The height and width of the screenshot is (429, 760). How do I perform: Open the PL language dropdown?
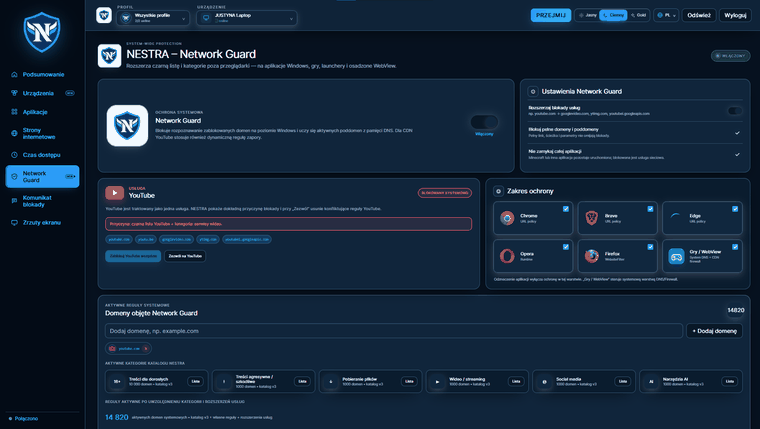666,15
